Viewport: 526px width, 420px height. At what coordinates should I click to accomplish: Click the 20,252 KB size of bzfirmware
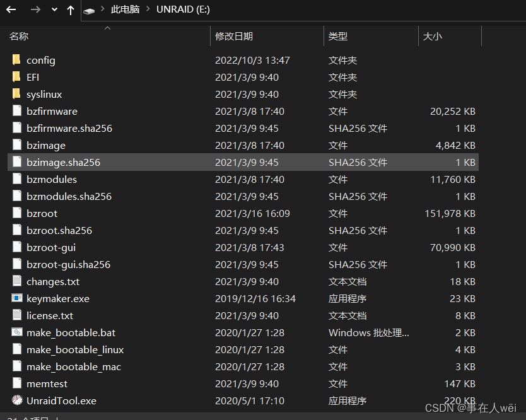tap(453, 112)
